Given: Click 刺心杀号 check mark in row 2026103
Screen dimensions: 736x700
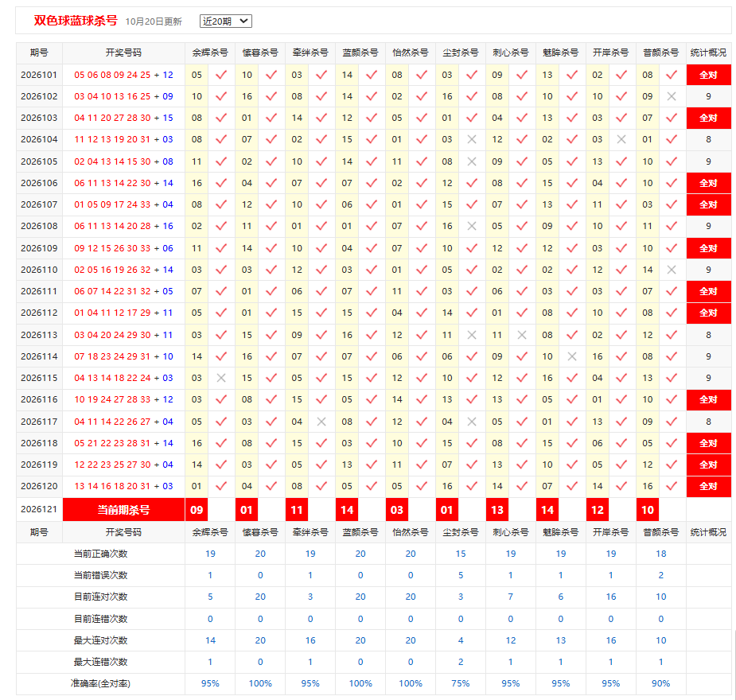Looking at the screenshot, I should point(521,118).
